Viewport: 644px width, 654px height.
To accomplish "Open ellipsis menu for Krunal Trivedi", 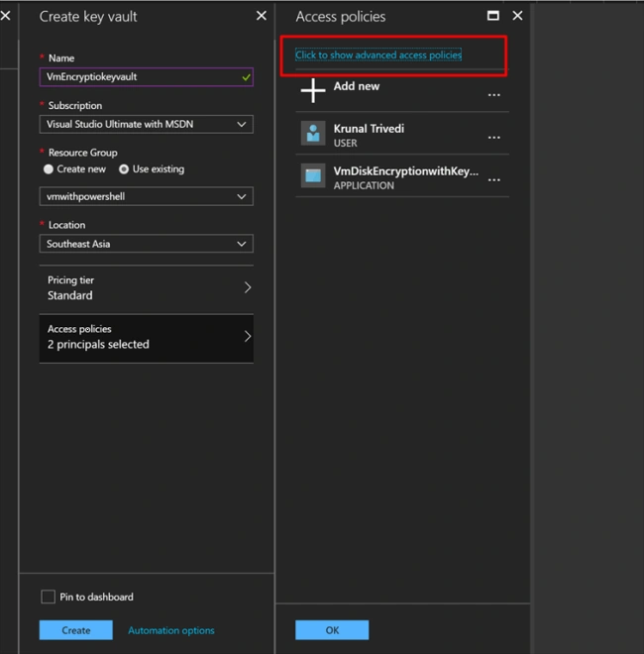I will click(493, 137).
